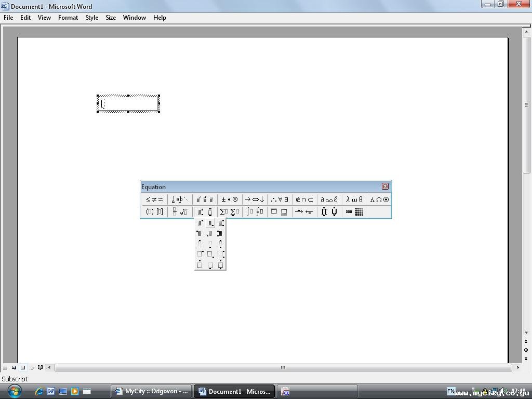Launch Word from the Quick Launch bar
This screenshot has height=399, width=532.
coord(51,391)
